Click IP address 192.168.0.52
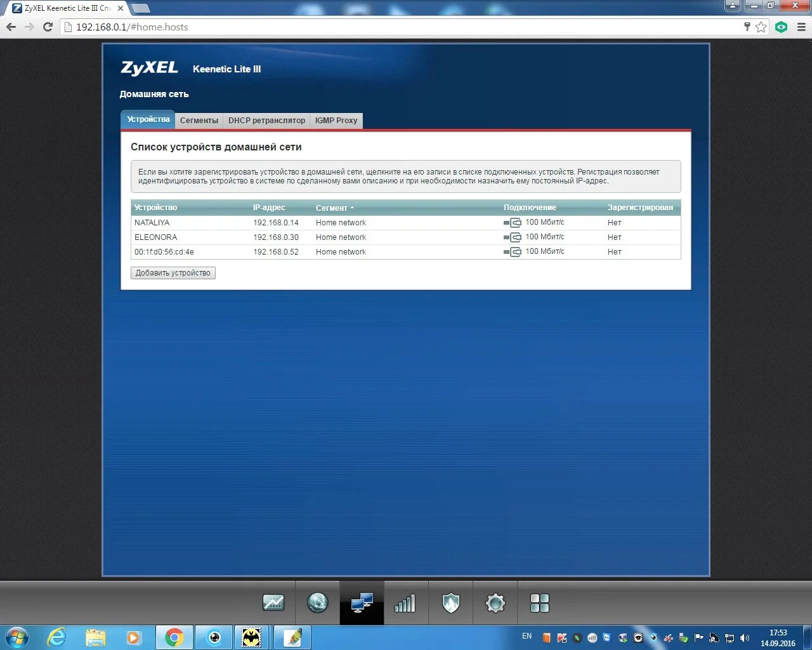812x650 pixels. click(x=275, y=252)
